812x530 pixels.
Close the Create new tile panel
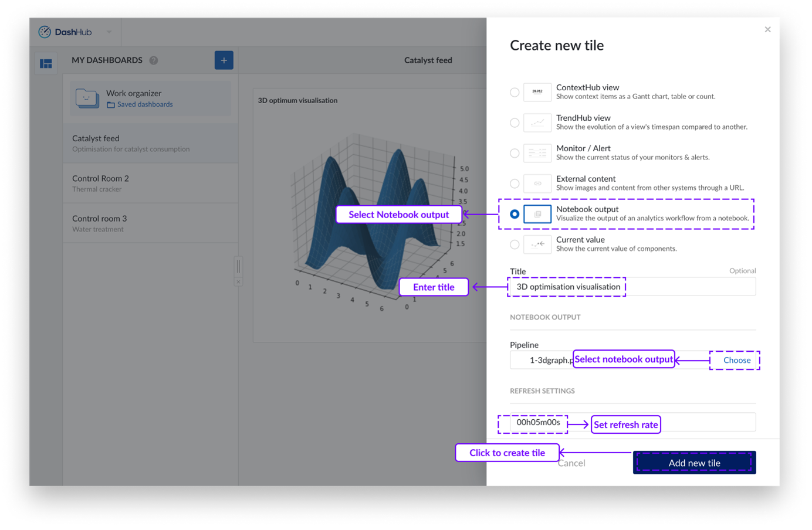pos(767,30)
